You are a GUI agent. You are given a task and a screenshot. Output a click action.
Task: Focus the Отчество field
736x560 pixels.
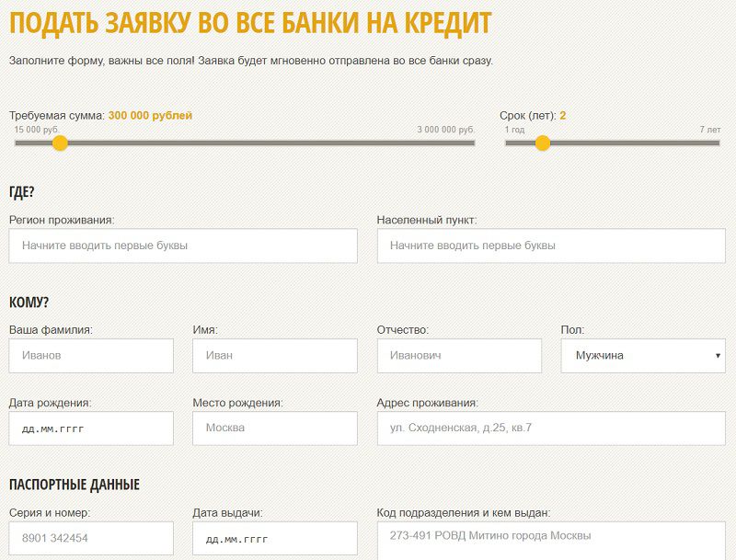(x=459, y=356)
